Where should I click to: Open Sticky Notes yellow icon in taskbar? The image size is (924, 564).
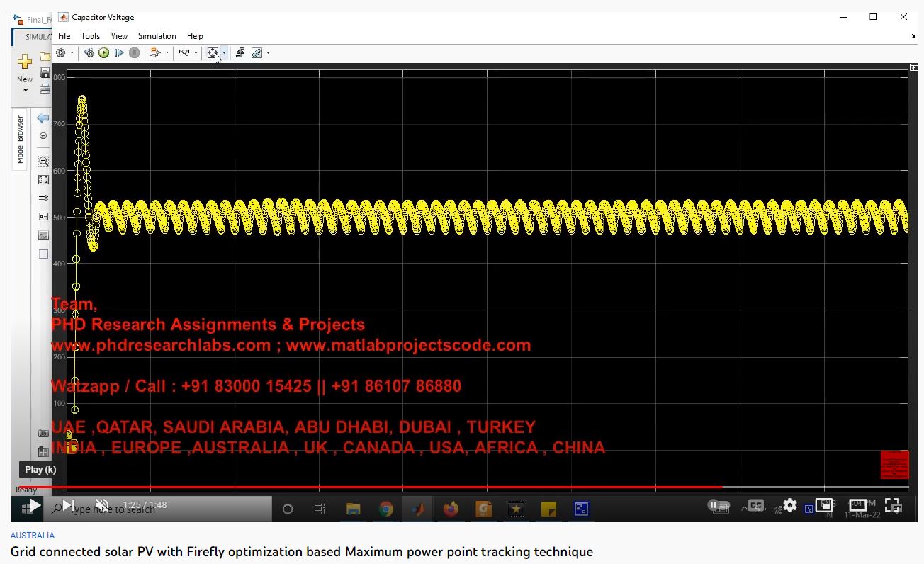(x=548, y=509)
